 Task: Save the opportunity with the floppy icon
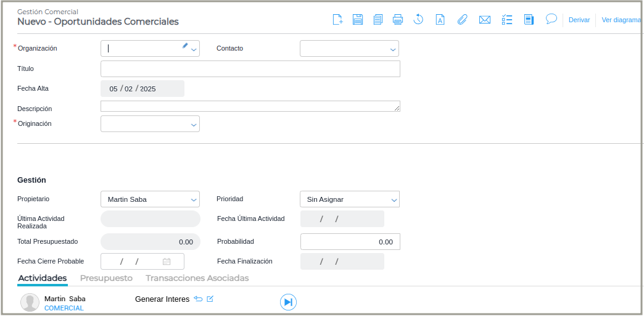coord(358,20)
